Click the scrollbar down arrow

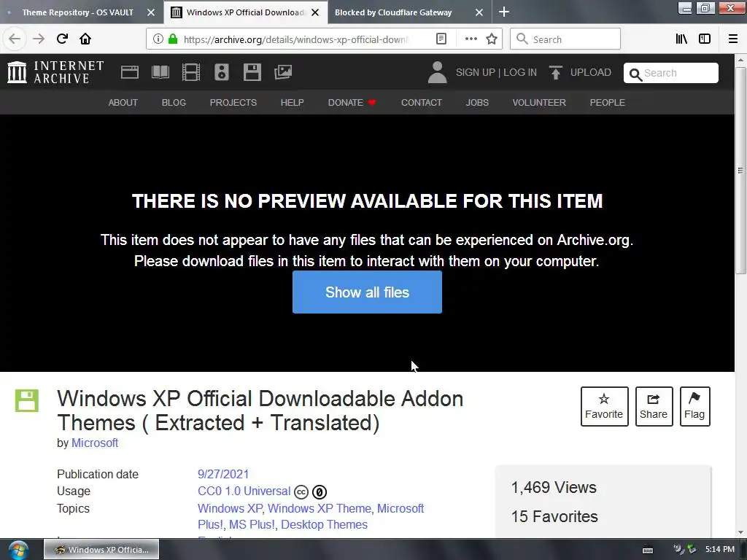click(x=740, y=532)
